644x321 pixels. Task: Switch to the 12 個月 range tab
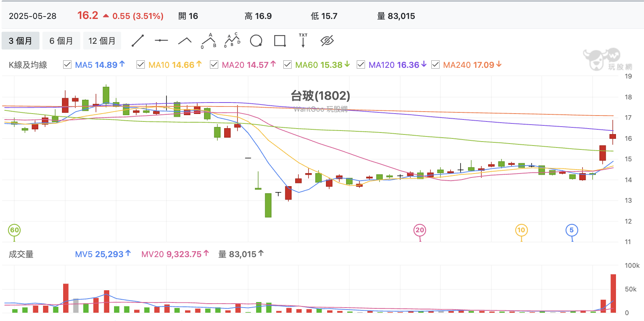click(102, 41)
